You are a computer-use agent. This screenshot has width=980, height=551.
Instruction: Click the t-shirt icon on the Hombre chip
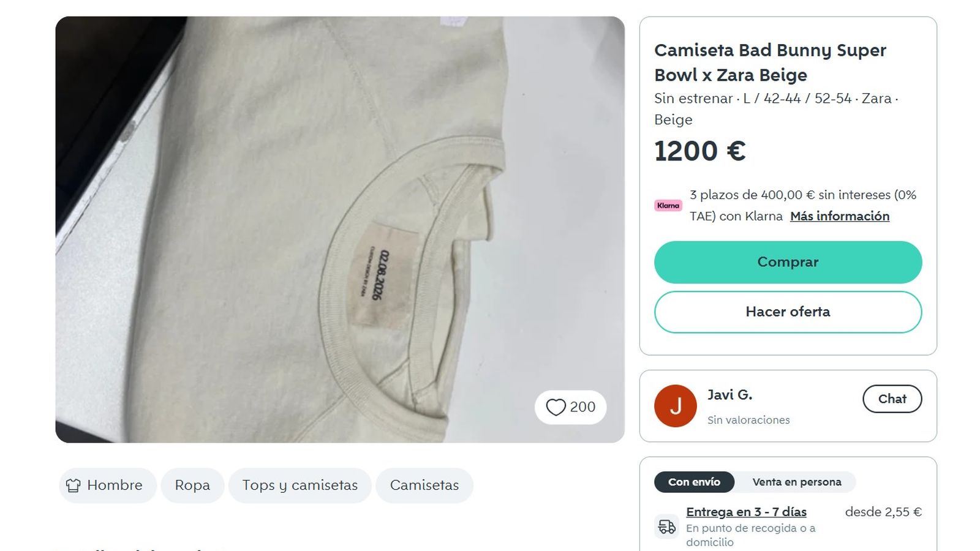75,485
